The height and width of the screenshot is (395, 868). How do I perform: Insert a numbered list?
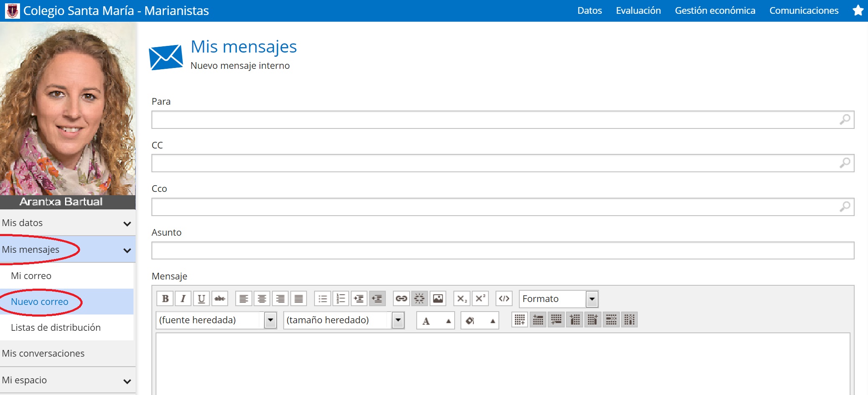tap(341, 299)
